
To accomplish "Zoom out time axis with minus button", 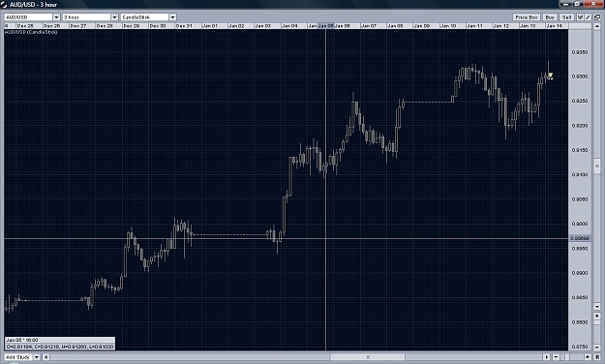I will (556, 357).
